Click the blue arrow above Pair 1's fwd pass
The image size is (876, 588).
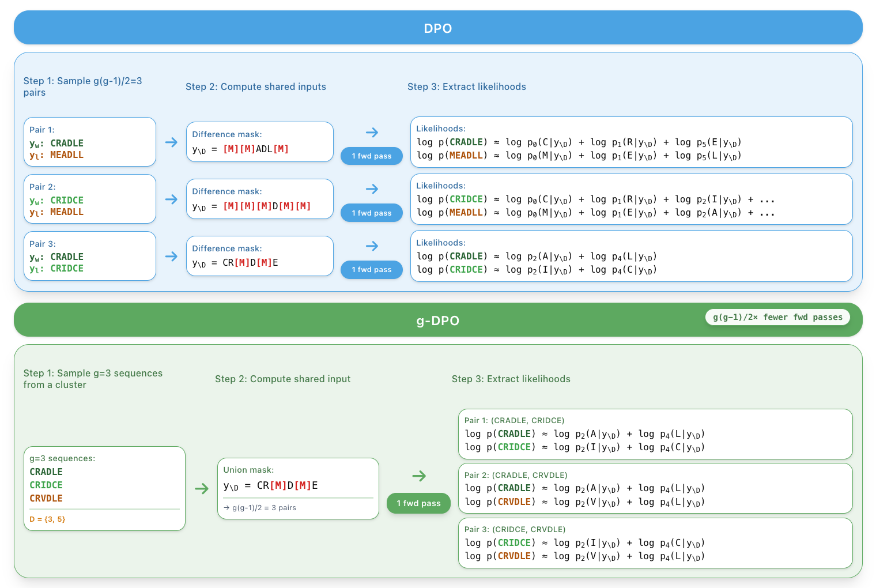point(372,133)
